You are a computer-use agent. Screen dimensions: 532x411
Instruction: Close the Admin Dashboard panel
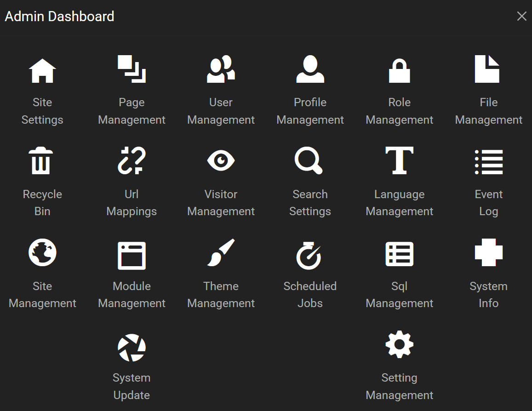(x=521, y=17)
